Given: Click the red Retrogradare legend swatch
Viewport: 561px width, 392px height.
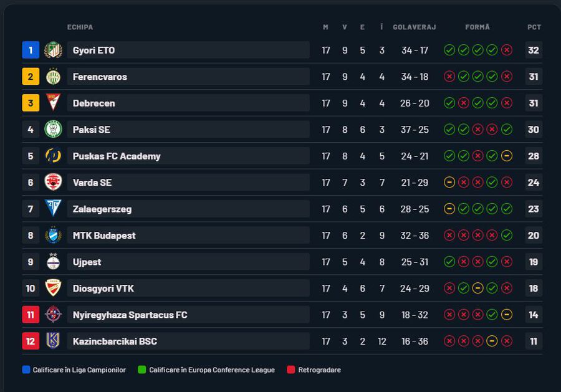Looking at the screenshot, I should (x=290, y=370).
